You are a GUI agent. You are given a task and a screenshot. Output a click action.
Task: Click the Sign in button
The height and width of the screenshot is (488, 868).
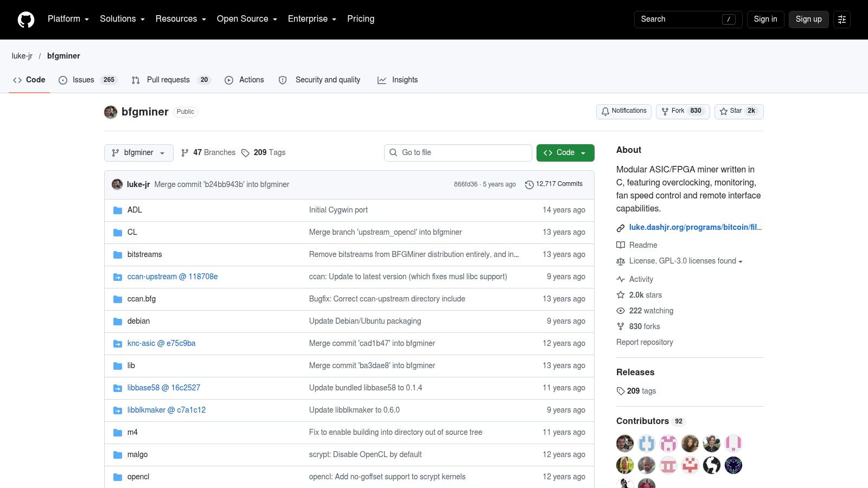pos(765,20)
